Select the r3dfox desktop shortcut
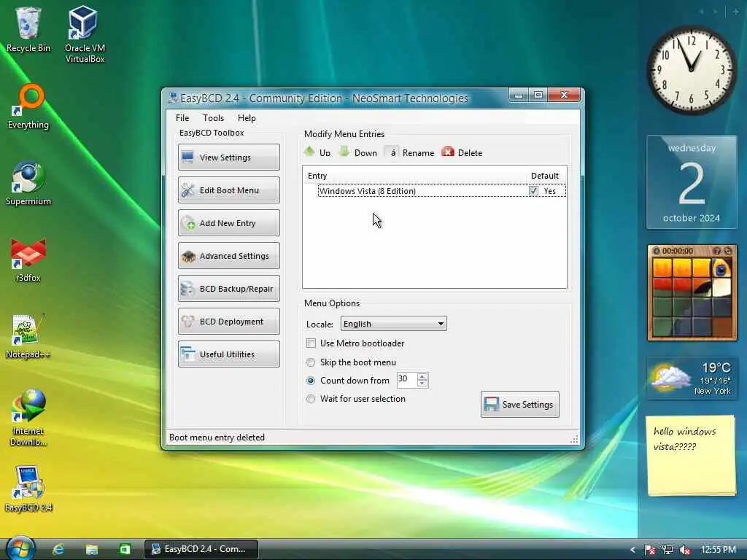 (28, 260)
